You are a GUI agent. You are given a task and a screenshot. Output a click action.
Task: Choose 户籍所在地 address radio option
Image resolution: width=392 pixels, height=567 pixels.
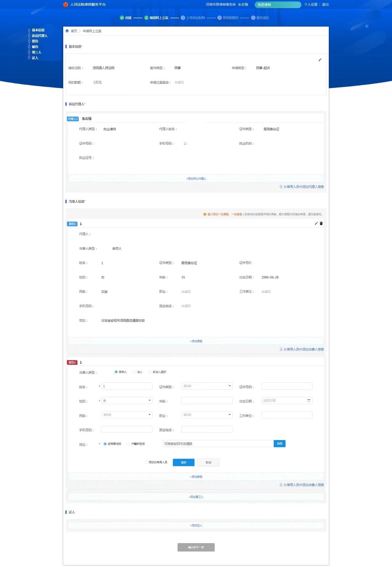click(x=128, y=444)
